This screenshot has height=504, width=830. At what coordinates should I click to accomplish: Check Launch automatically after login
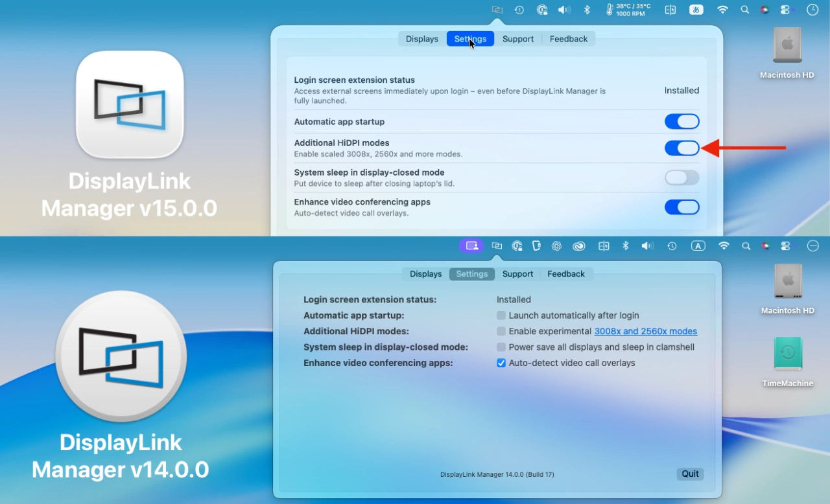(x=501, y=315)
